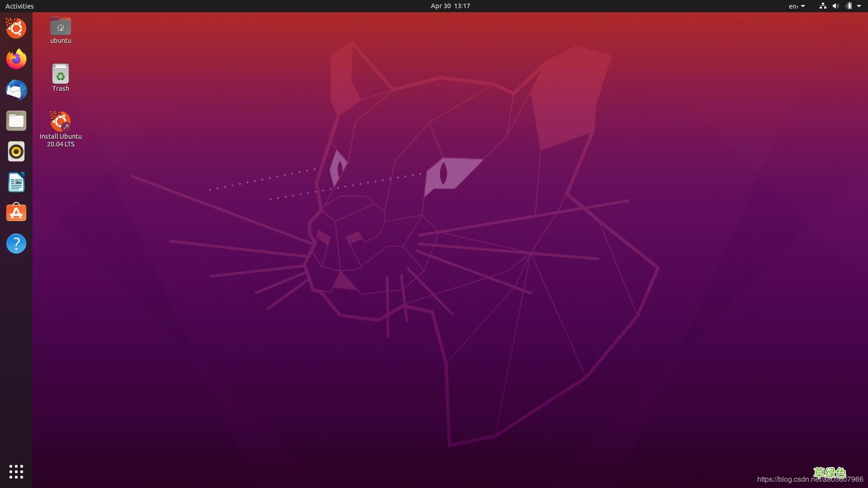Screen dimensions: 868x488
Task: Click the network status icon
Action: point(822,6)
